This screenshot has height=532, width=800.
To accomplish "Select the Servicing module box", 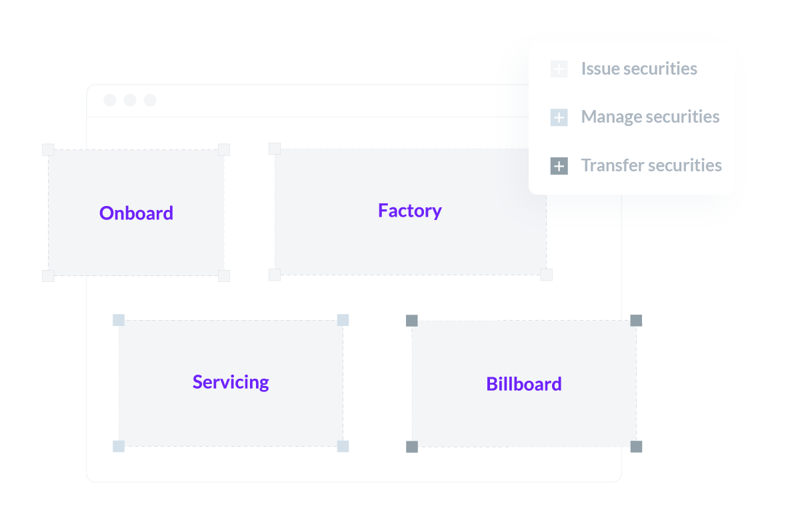I will 231,383.
